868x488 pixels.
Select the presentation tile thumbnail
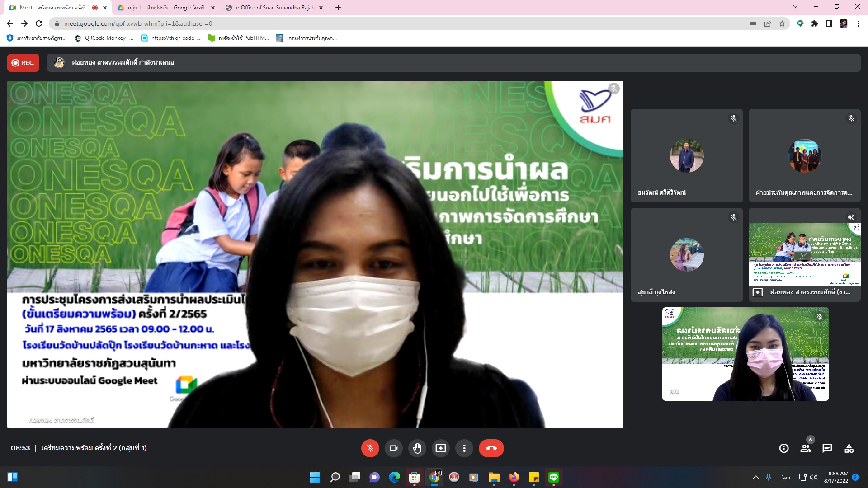coord(804,254)
